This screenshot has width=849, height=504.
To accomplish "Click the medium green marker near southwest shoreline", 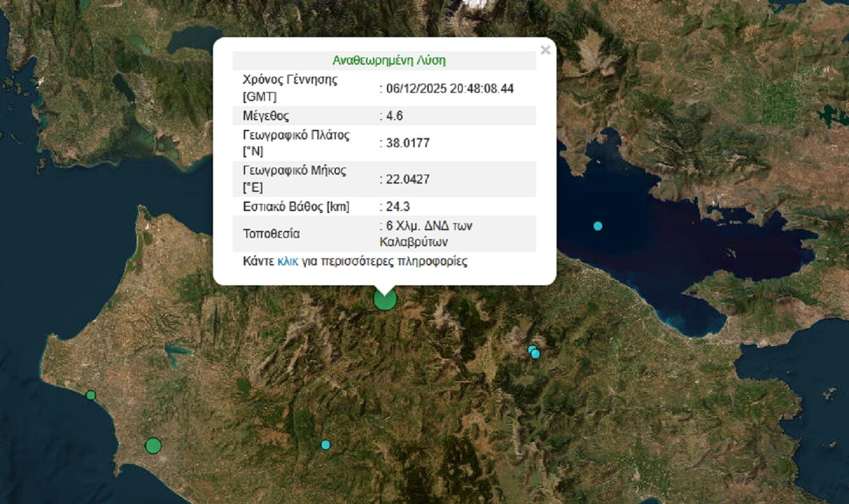I will pos(153,445).
